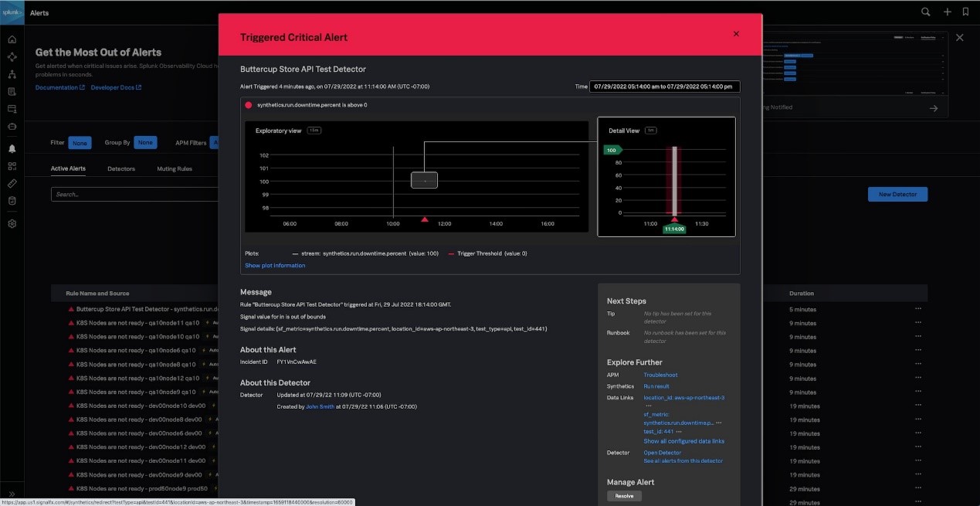Close the Triggered Critical Alert dialog

[736, 34]
